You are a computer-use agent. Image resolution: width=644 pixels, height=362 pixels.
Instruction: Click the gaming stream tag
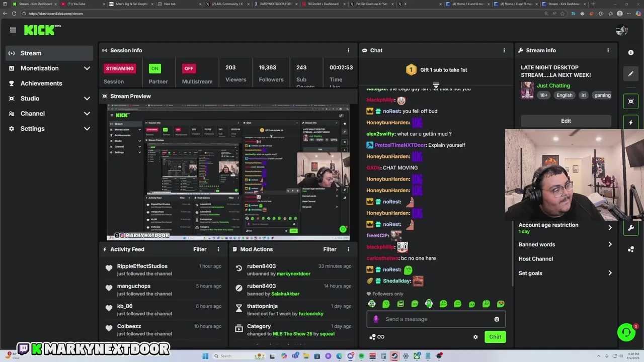pyautogui.click(x=602, y=95)
